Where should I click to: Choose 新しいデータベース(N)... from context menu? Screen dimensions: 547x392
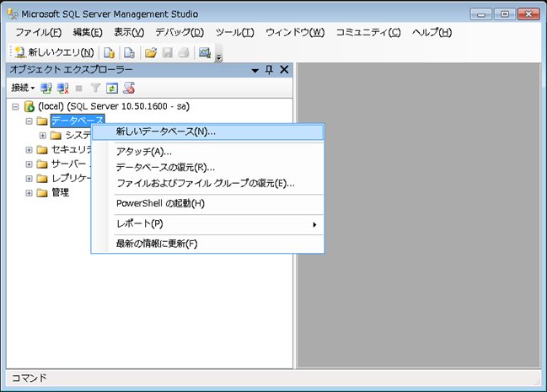[207, 132]
